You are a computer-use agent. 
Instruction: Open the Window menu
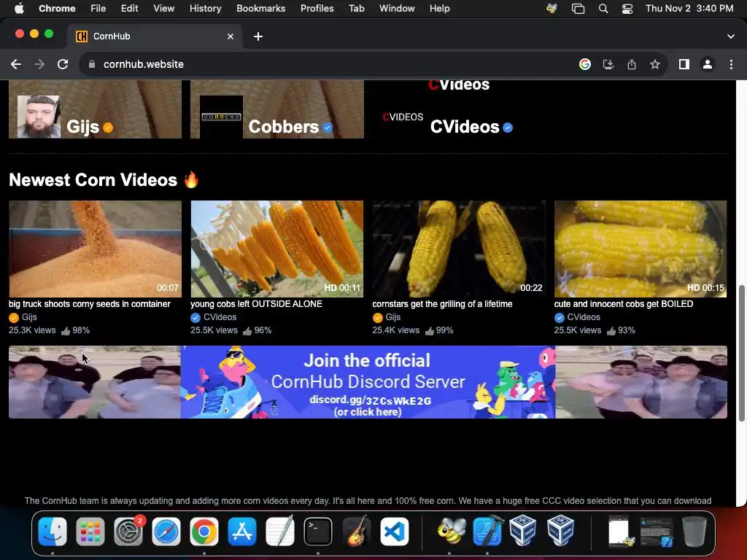(x=397, y=9)
